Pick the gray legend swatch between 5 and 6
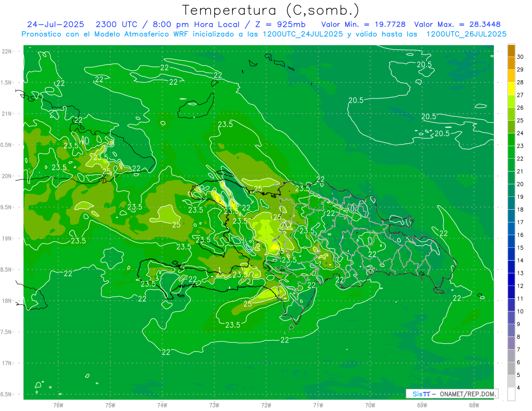This screenshot has width=532, height=411. [x=511, y=368]
